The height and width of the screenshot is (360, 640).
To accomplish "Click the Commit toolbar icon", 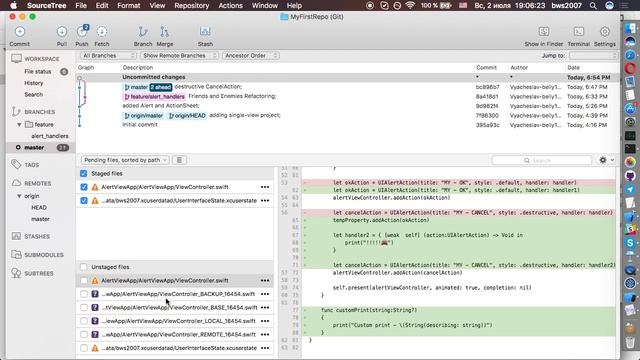I will pyautogui.click(x=20, y=32).
